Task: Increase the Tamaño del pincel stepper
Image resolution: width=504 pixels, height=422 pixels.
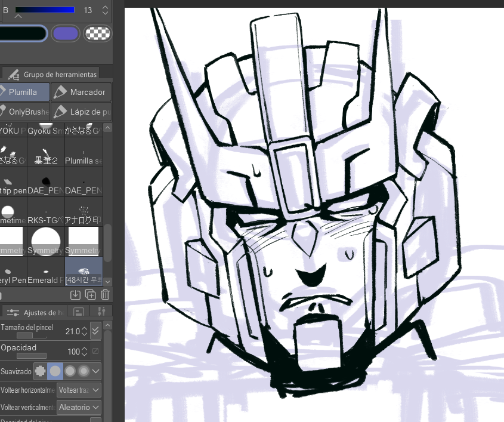Action: click(x=84, y=328)
